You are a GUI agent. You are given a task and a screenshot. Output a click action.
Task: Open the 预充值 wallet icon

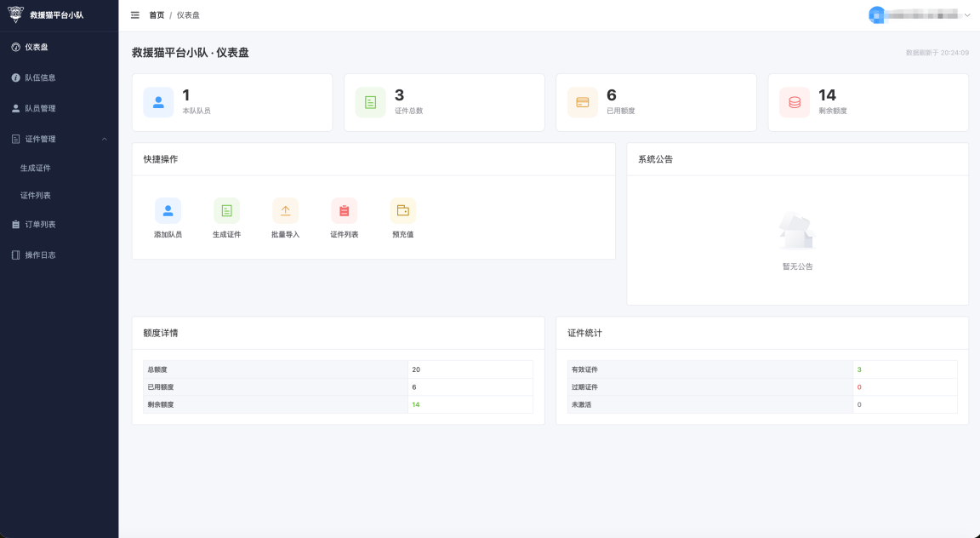(402, 210)
